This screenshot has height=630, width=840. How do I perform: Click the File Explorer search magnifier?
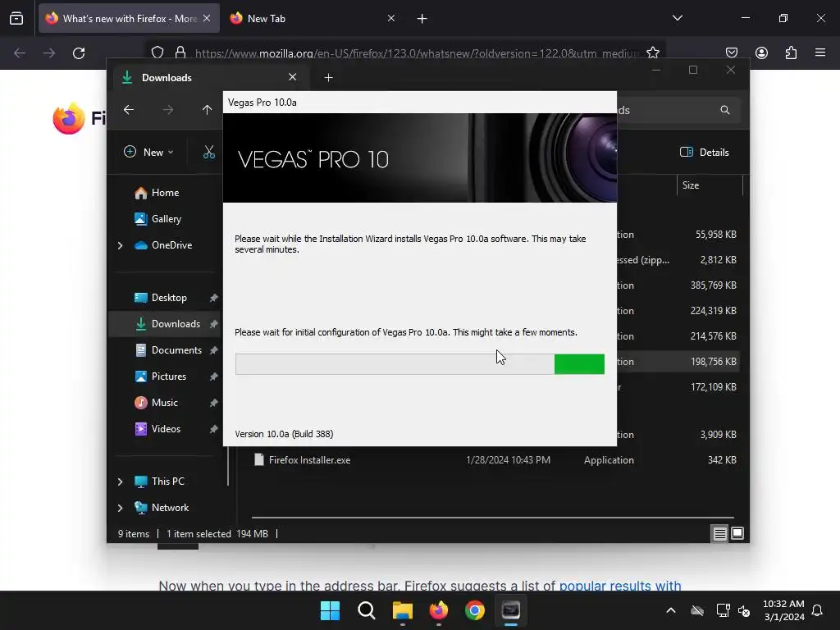pos(725,110)
